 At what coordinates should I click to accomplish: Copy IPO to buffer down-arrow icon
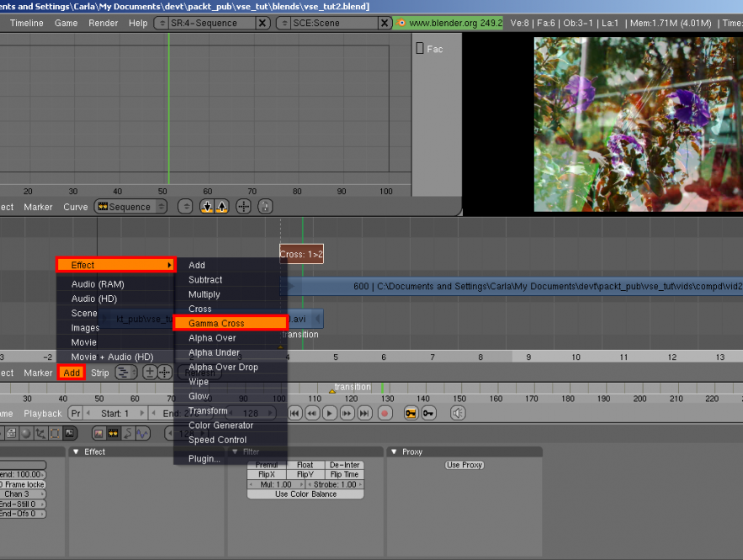pyautogui.click(x=207, y=206)
